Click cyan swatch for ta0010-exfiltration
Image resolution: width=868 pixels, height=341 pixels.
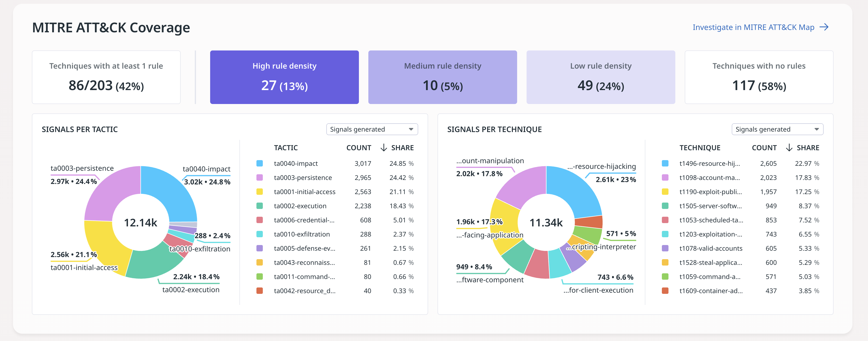[x=260, y=234]
